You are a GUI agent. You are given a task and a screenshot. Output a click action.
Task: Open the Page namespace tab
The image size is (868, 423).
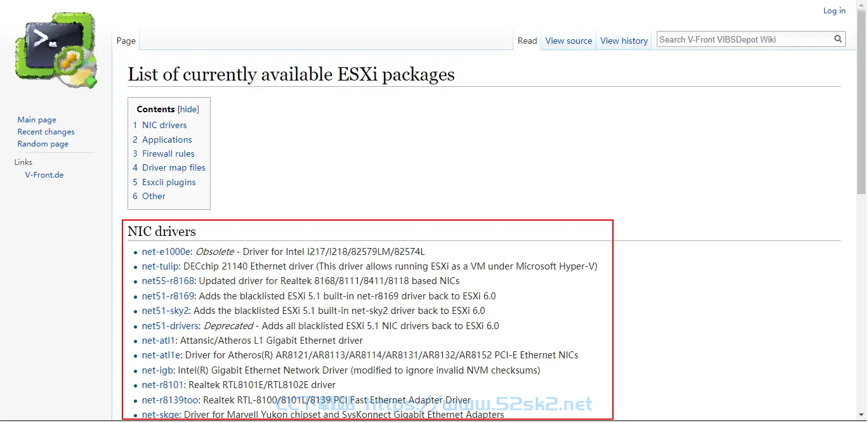[x=126, y=41]
